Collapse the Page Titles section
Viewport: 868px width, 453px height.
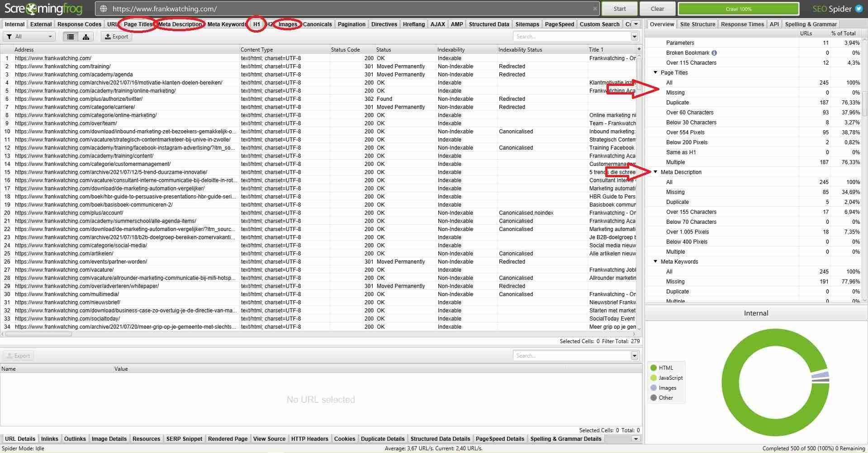[x=655, y=72]
